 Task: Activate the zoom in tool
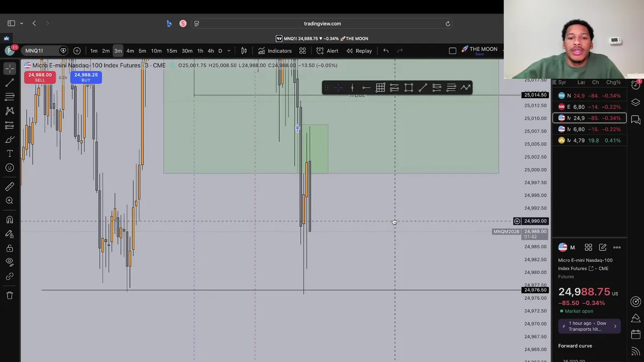[x=10, y=201]
